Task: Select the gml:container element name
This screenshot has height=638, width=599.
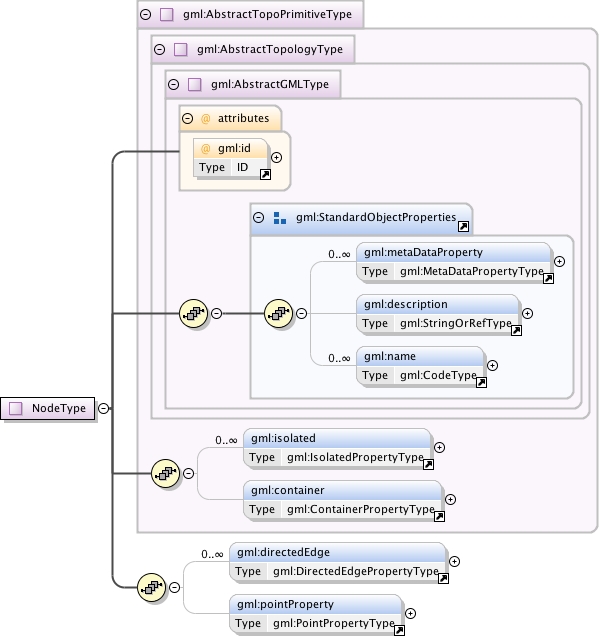Action: tap(288, 490)
